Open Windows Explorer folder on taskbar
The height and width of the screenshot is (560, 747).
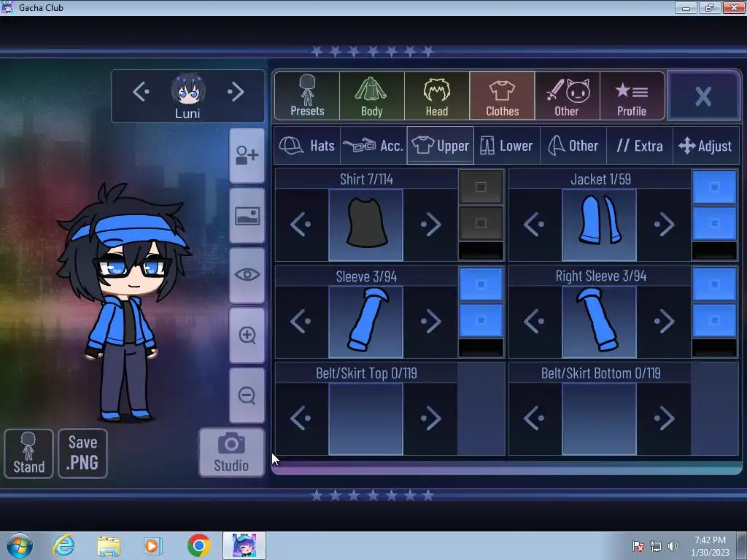109,545
